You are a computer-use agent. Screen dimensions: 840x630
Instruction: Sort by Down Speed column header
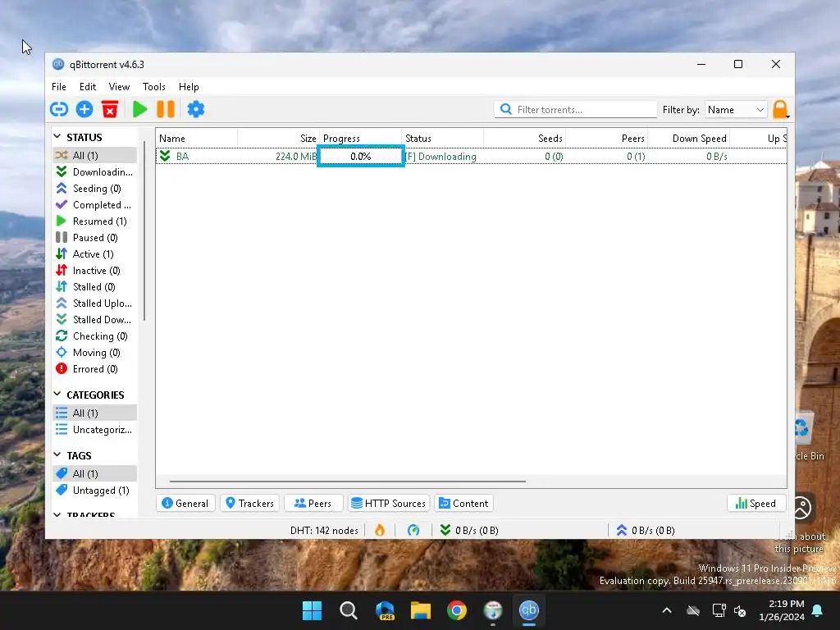[x=689, y=138]
